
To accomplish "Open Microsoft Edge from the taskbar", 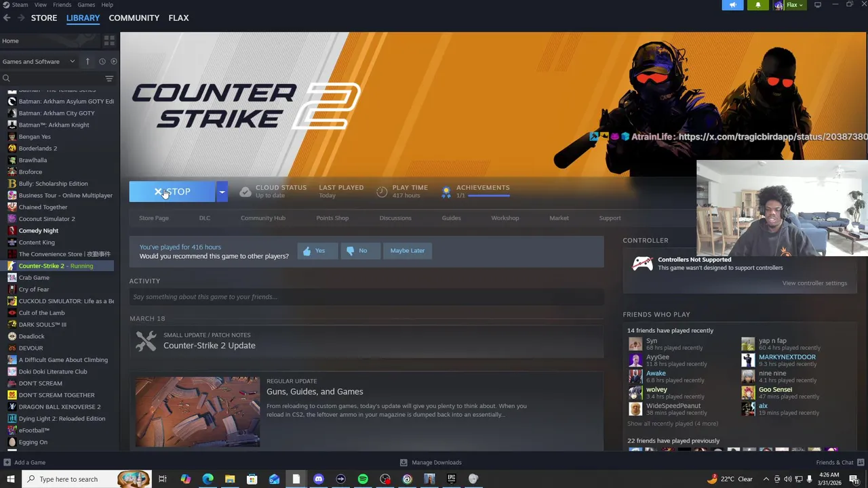I will (x=208, y=479).
